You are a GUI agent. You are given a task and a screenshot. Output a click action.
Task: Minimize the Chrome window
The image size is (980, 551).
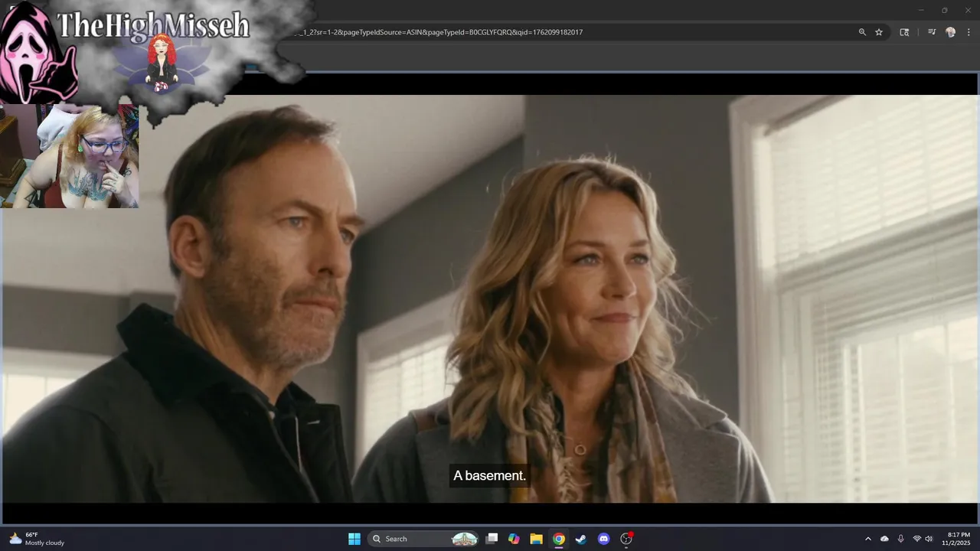921,10
